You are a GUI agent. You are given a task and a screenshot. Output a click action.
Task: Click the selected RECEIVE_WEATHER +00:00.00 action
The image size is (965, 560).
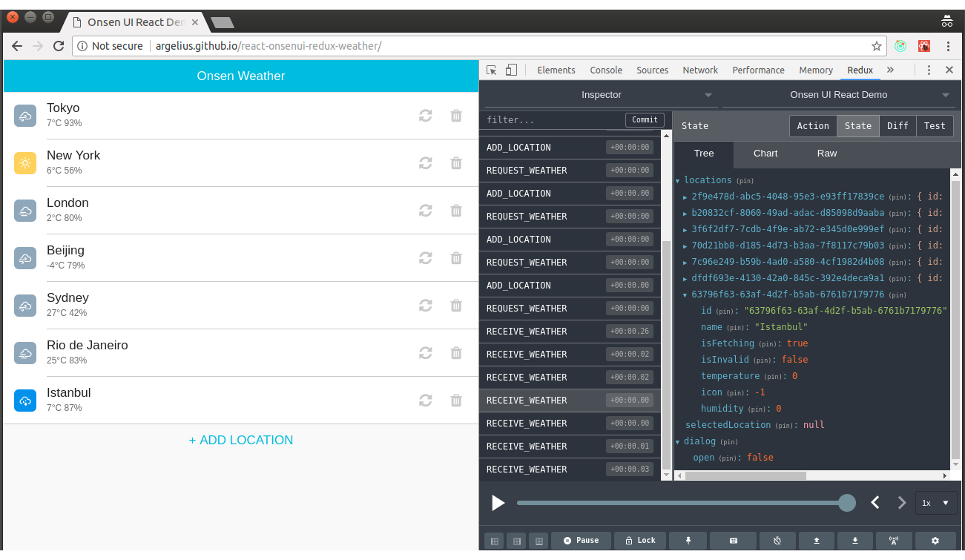(569, 401)
